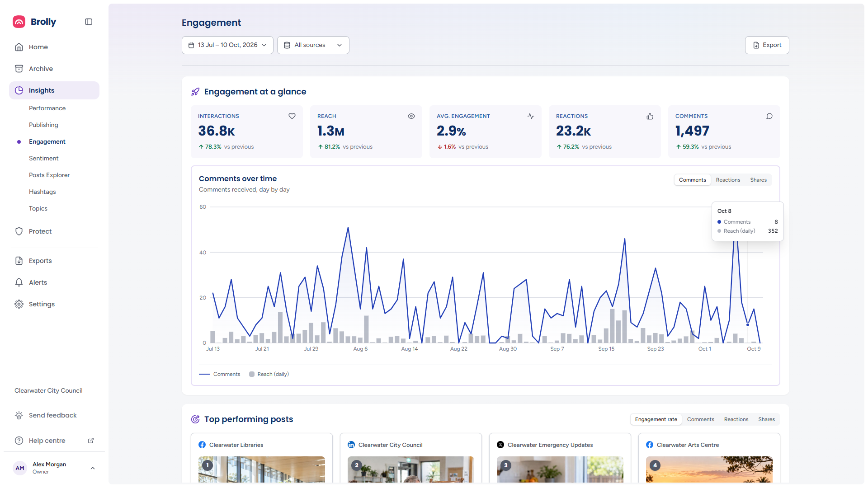Click the external link icon beside Help centre

coord(91,441)
